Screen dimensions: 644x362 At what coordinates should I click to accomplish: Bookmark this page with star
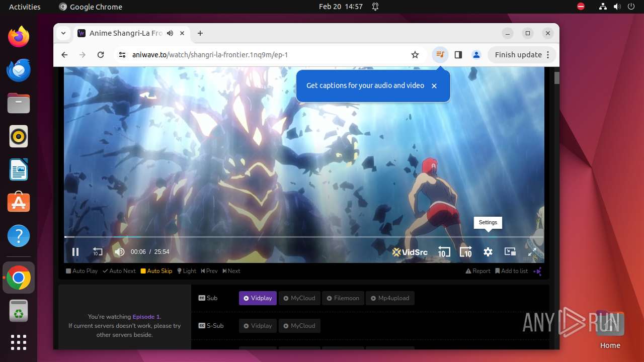click(x=415, y=55)
